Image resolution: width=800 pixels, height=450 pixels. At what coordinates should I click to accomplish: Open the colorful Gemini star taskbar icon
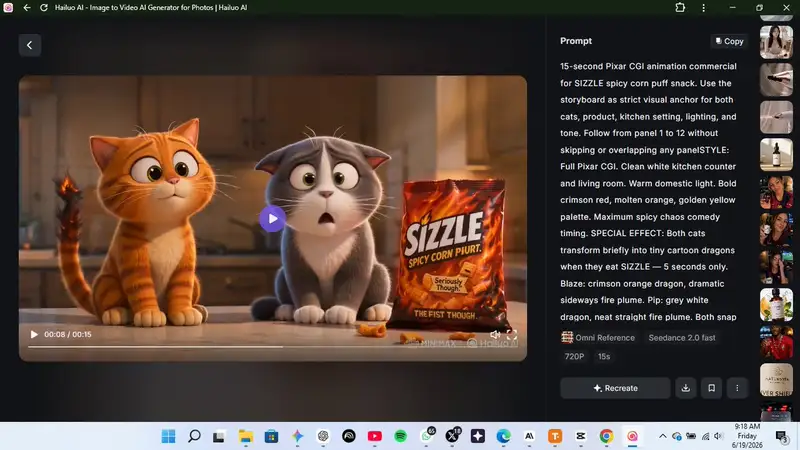[297, 436]
